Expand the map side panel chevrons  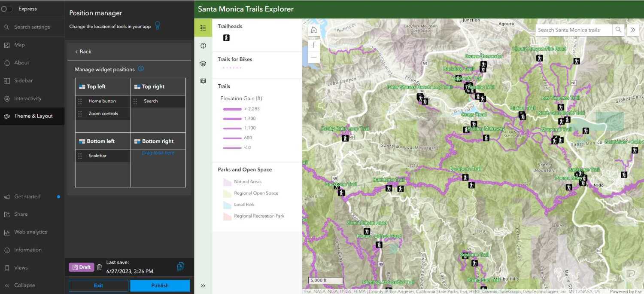pos(203,285)
